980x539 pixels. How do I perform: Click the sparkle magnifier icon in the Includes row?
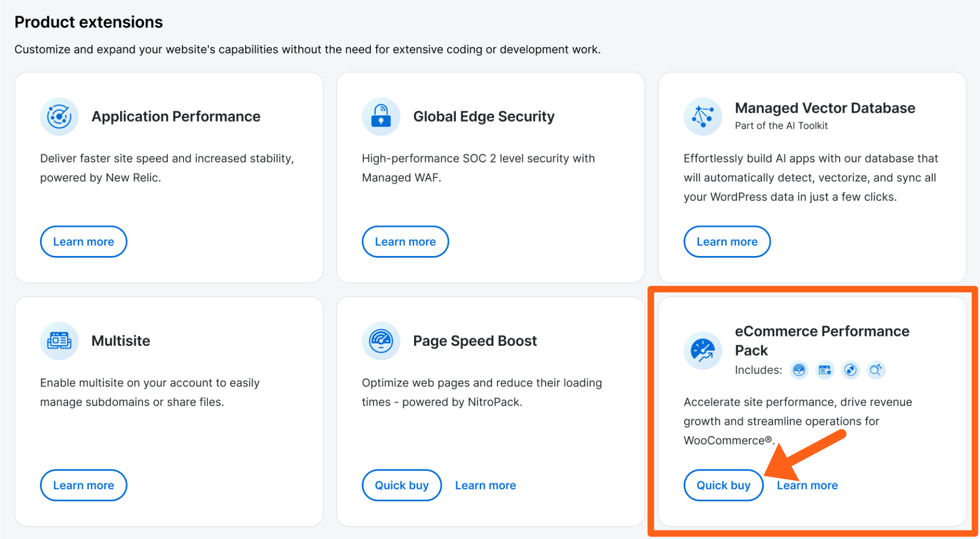coord(876,370)
